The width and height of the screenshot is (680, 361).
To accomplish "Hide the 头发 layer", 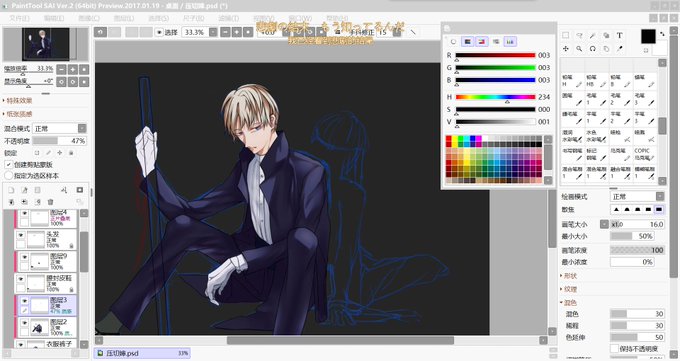I will tap(20, 235).
